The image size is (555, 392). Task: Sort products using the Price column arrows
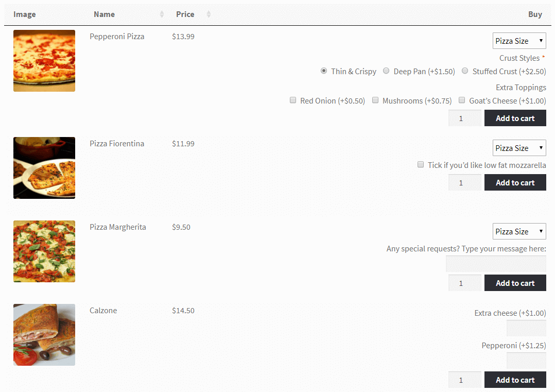click(208, 14)
